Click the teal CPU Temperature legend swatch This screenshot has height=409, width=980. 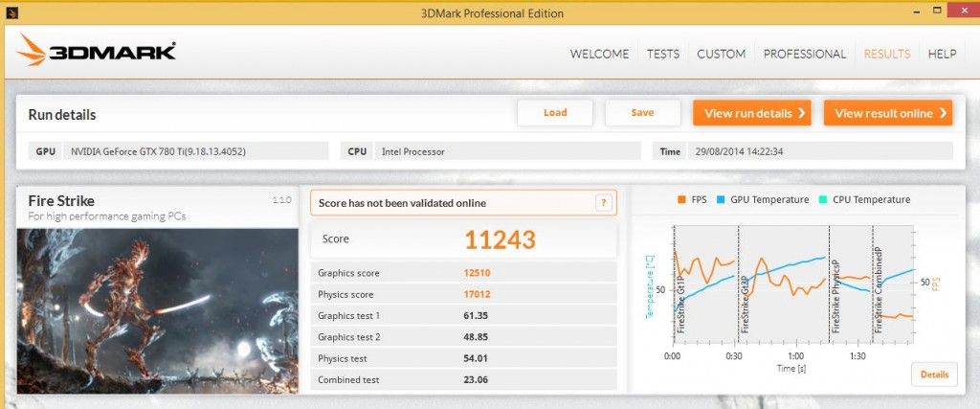point(822,199)
